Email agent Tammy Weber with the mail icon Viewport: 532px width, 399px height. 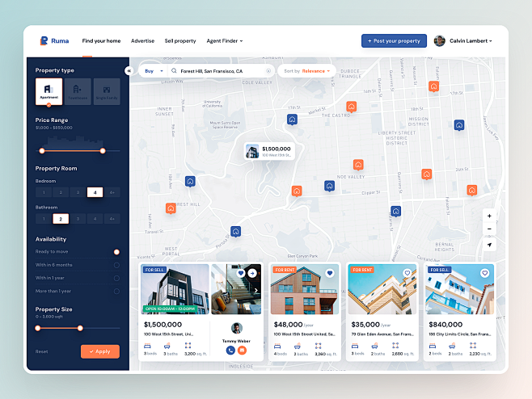tap(242, 351)
